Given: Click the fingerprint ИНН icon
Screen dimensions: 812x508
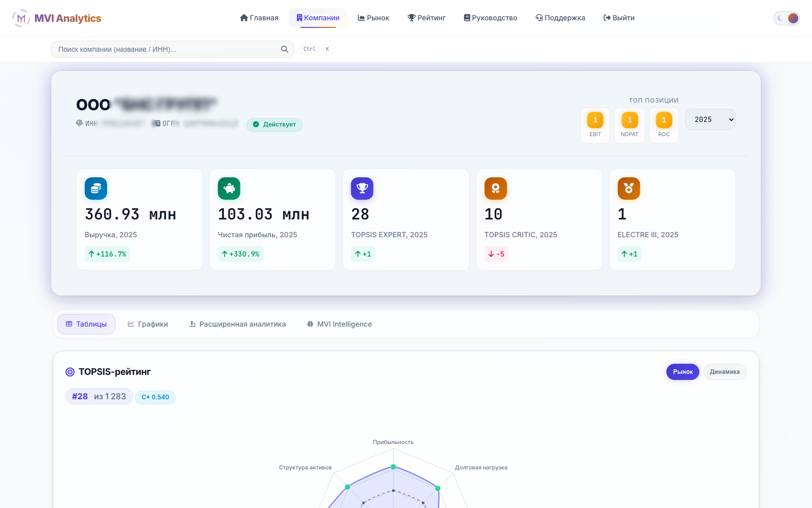Looking at the screenshot, I should click(80, 123).
